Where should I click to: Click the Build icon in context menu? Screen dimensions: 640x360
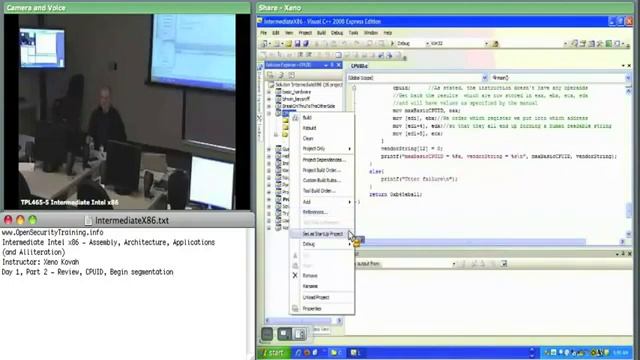[x=295, y=118]
